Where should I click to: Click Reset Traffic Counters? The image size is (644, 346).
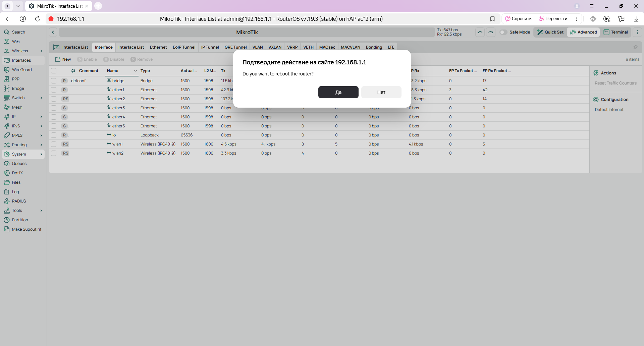pos(615,83)
